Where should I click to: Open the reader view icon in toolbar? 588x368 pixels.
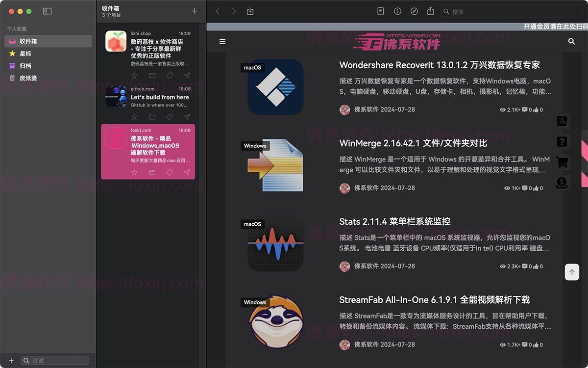(x=381, y=11)
